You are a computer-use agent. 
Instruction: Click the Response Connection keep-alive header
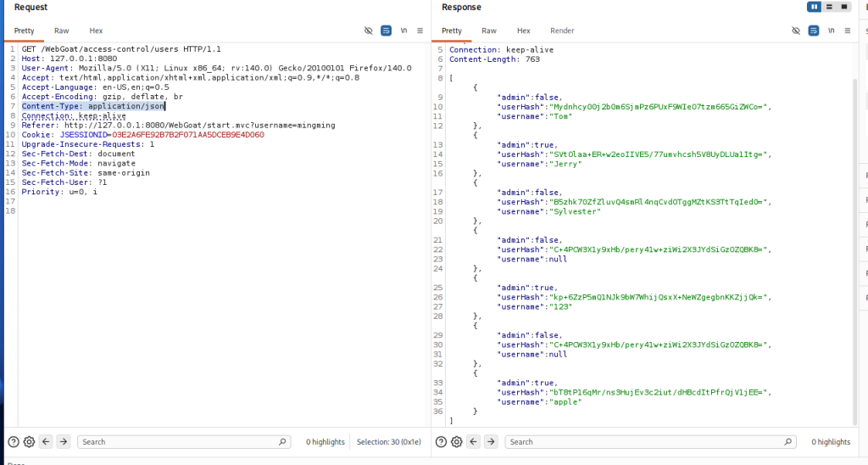502,49
